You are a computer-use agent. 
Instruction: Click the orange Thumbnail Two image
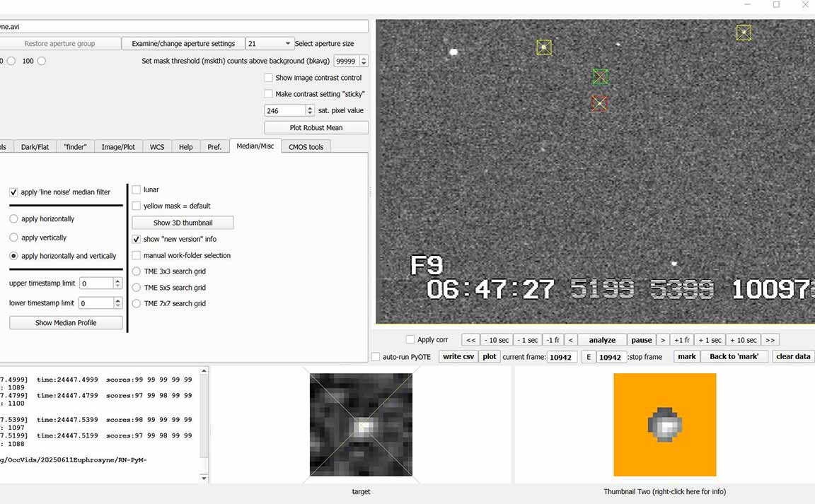point(664,424)
